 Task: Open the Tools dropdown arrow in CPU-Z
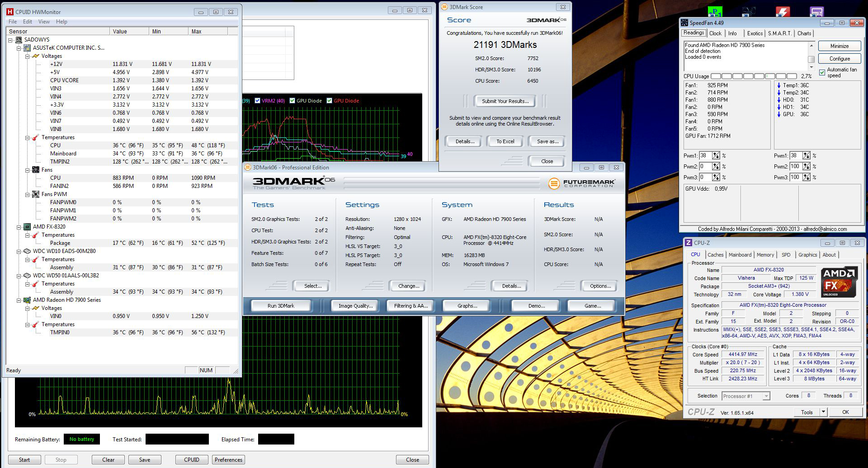click(x=823, y=412)
